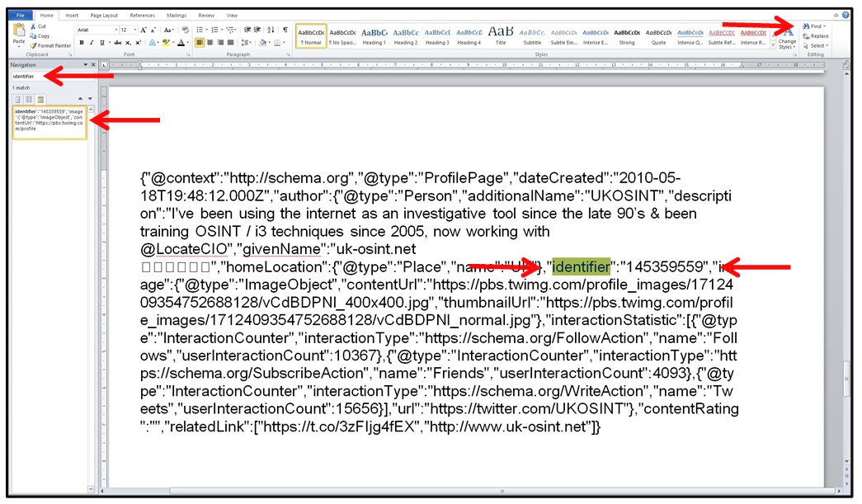Go to the next search result
This screenshot has height=504, width=862.
coord(90,99)
